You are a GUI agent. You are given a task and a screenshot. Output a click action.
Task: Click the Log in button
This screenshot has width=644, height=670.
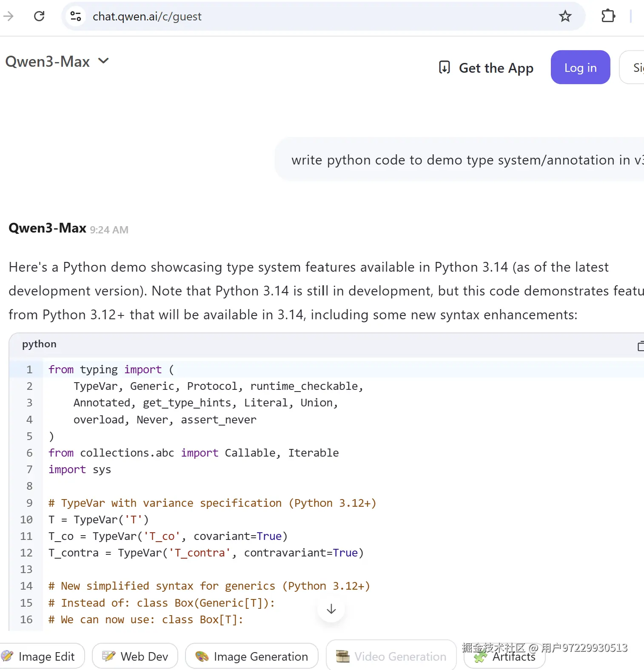click(x=580, y=68)
